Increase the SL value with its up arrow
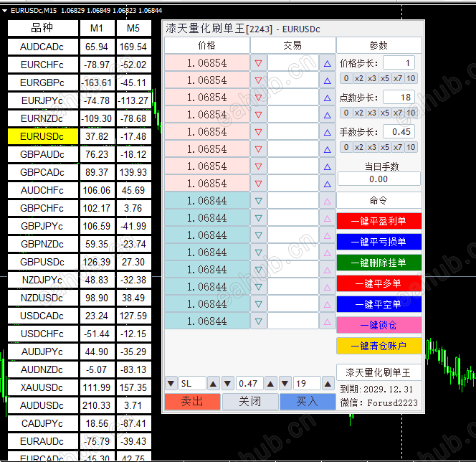476x462 pixels. (213, 383)
